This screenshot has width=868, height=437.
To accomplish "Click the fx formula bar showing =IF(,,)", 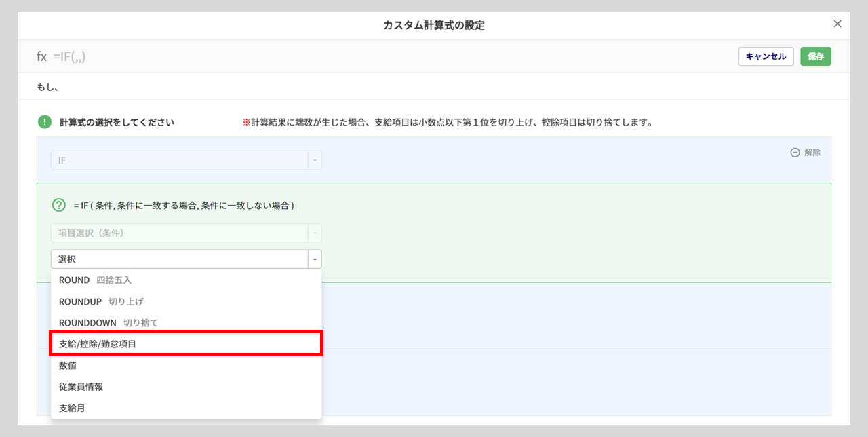I will click(61, 56).
